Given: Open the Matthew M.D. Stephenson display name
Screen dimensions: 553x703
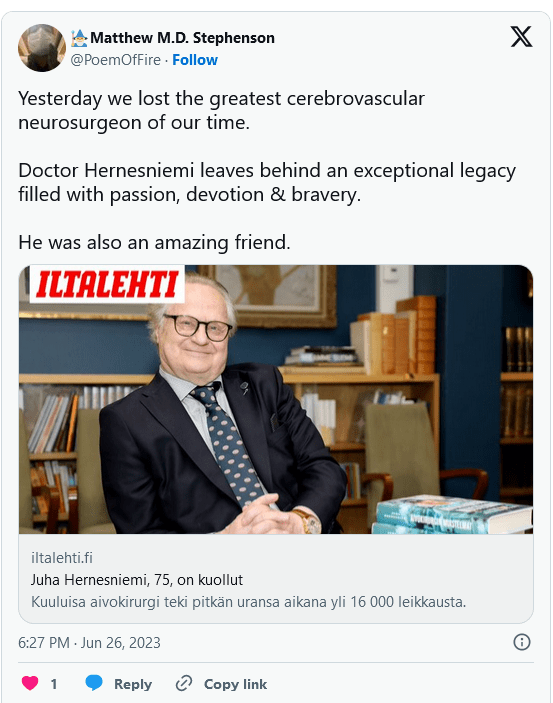Looking at the screenshot, I should [183, 38].
